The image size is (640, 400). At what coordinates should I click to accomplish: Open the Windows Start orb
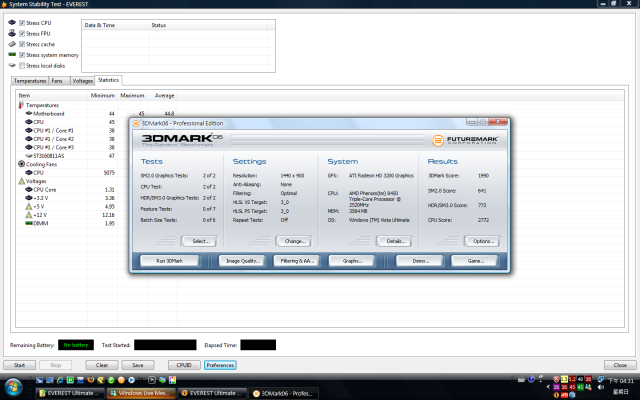[12, 386]
